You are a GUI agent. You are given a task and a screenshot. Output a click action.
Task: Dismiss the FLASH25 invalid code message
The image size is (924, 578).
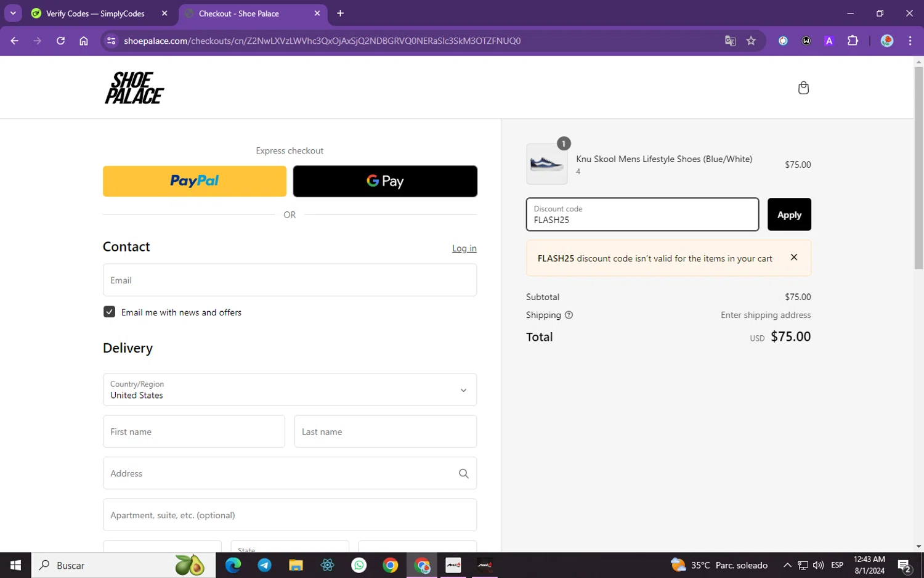point(794,258)
